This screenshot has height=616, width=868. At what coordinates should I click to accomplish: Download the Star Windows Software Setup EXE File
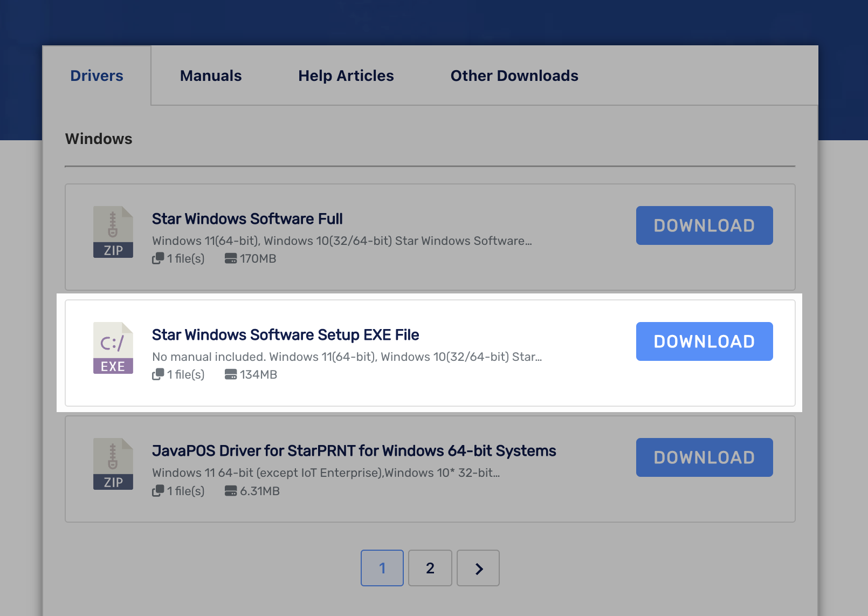pos(704,341)
